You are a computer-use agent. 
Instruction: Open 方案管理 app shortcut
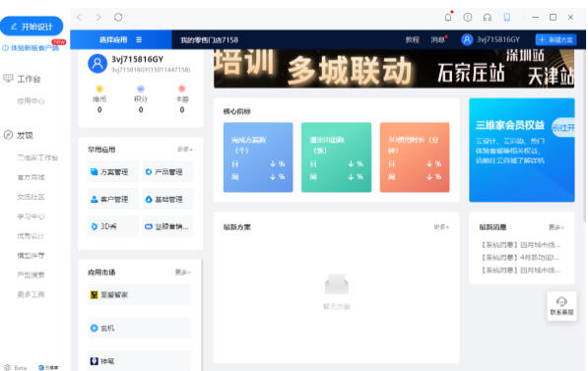pyautogui.click(x=113, y=172)
